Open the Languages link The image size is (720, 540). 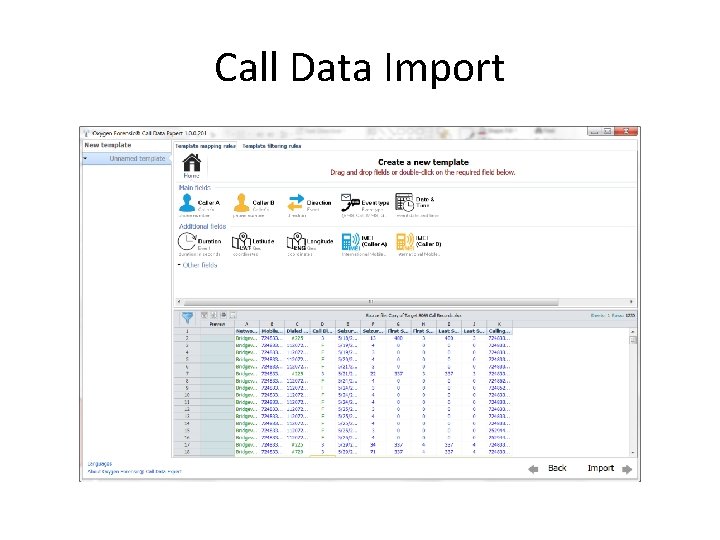coord(100,464)
